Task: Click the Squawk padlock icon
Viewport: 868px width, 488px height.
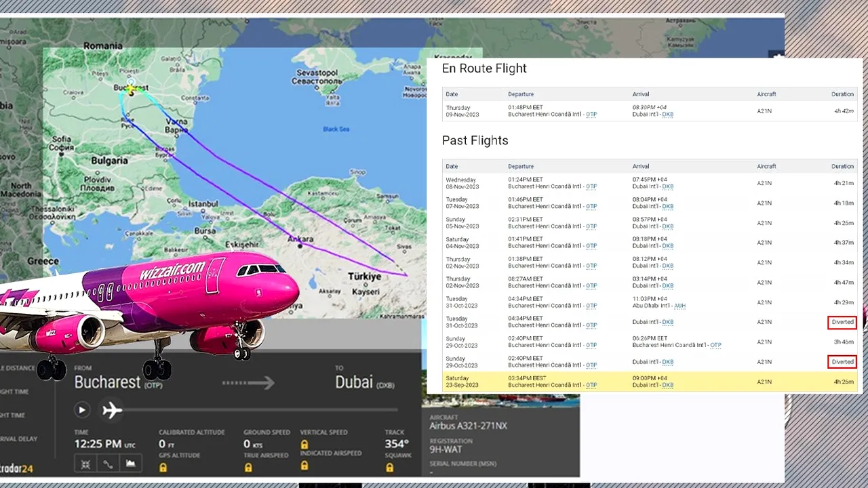Action: pos(389,468)
